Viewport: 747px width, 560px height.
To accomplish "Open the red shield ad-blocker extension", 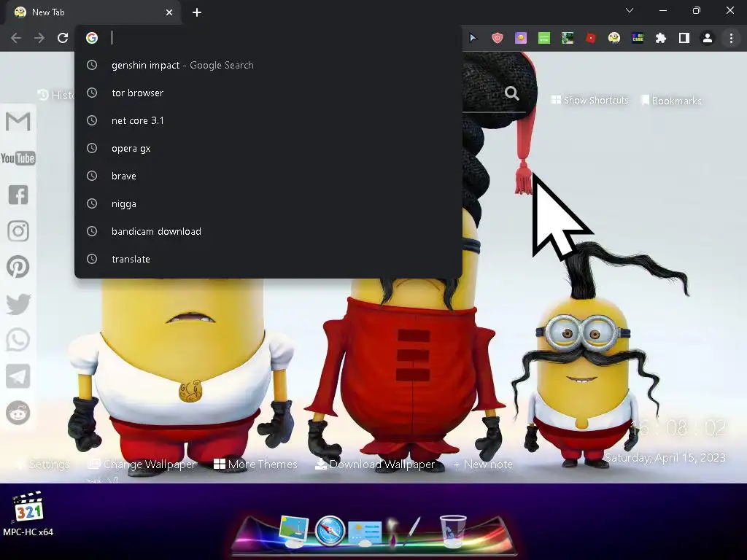I will pyautogui.click(x=498, y=38).
